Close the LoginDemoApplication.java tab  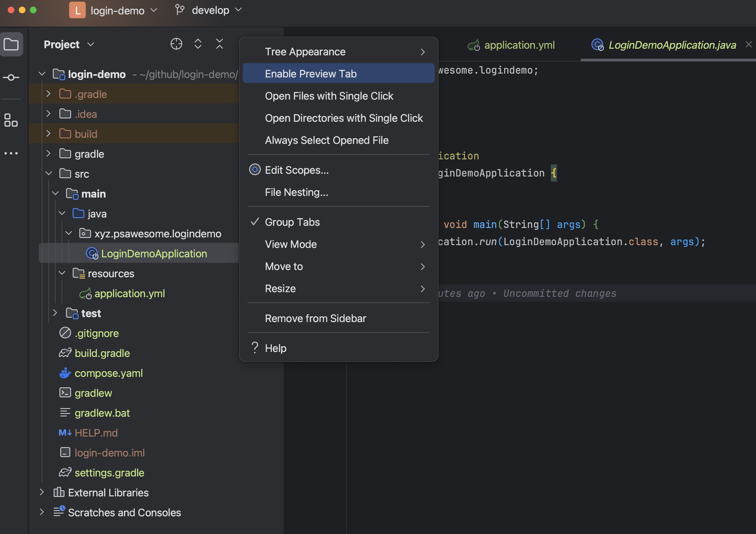coord(749,44)
